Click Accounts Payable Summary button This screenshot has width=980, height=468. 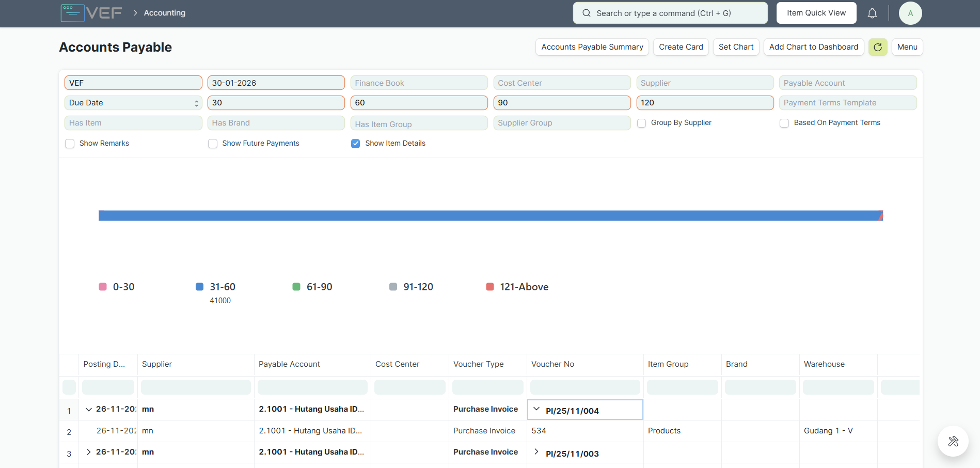click(x=592, y=47)
